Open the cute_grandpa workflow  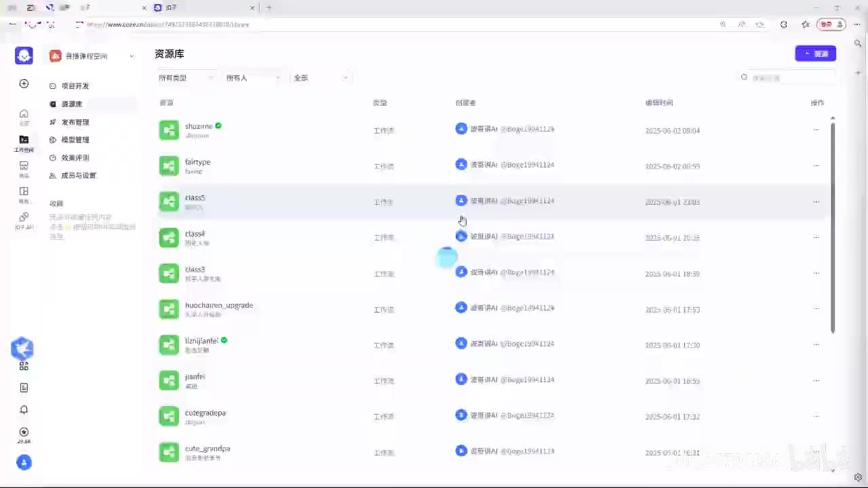pyautogui.click(x=208, y=449)
